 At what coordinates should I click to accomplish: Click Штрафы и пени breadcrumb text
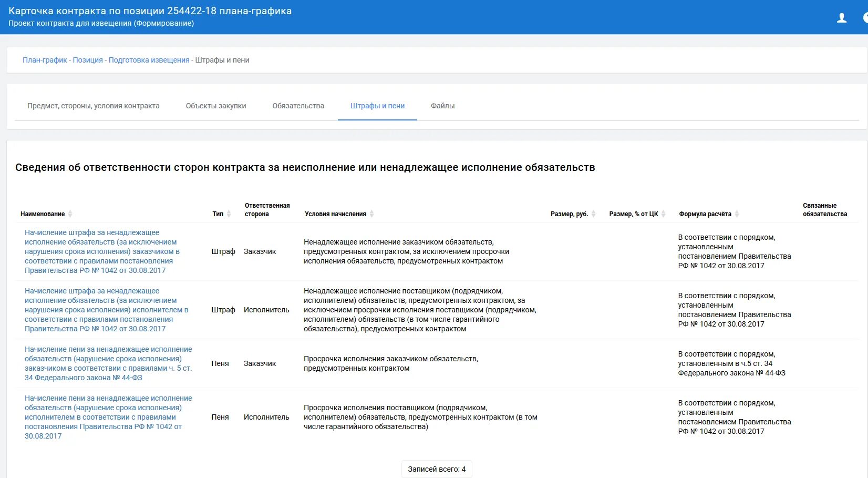click(222, 60)
